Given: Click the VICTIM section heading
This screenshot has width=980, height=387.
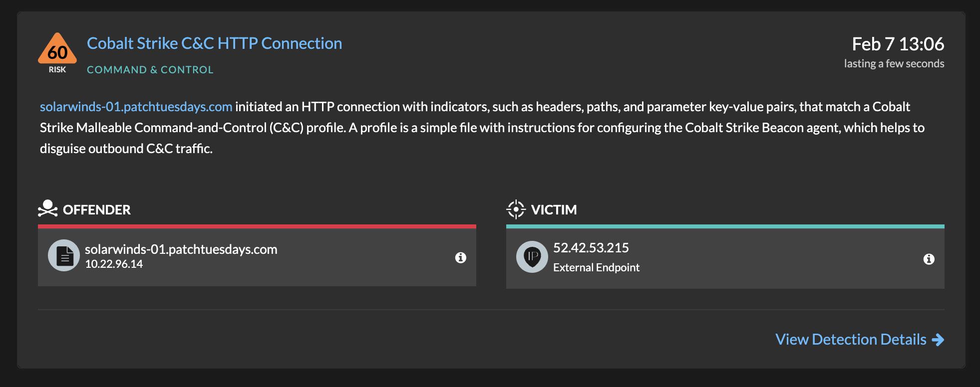Looking at the screenshot, I should pos(554,210).
